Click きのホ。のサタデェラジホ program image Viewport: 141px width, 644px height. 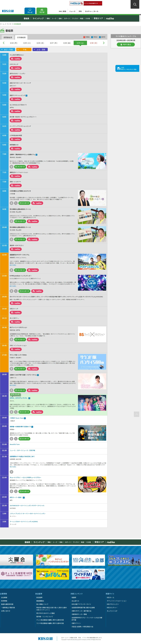point(92,403)
